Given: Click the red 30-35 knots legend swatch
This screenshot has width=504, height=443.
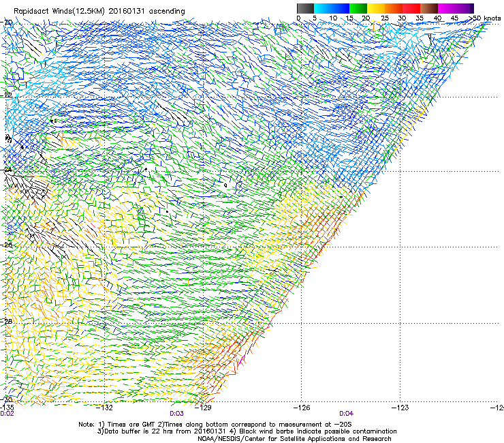Looking at the screenshot, I should click(x=411, y=8).
